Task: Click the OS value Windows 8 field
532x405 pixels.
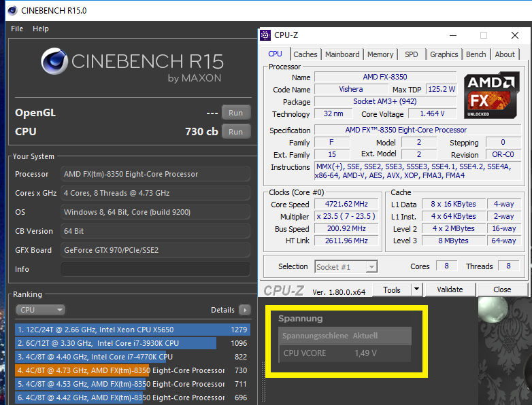Action: point(155,212)
